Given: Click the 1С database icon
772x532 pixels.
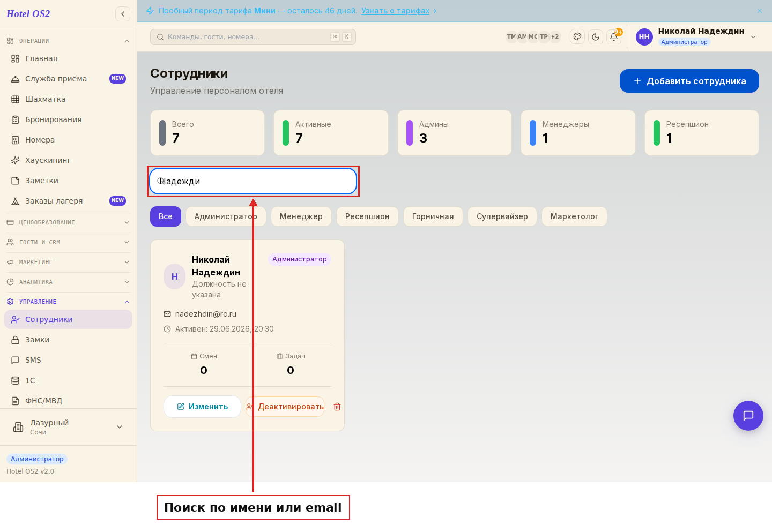Looking at the screenshot, I should point(16,380).
